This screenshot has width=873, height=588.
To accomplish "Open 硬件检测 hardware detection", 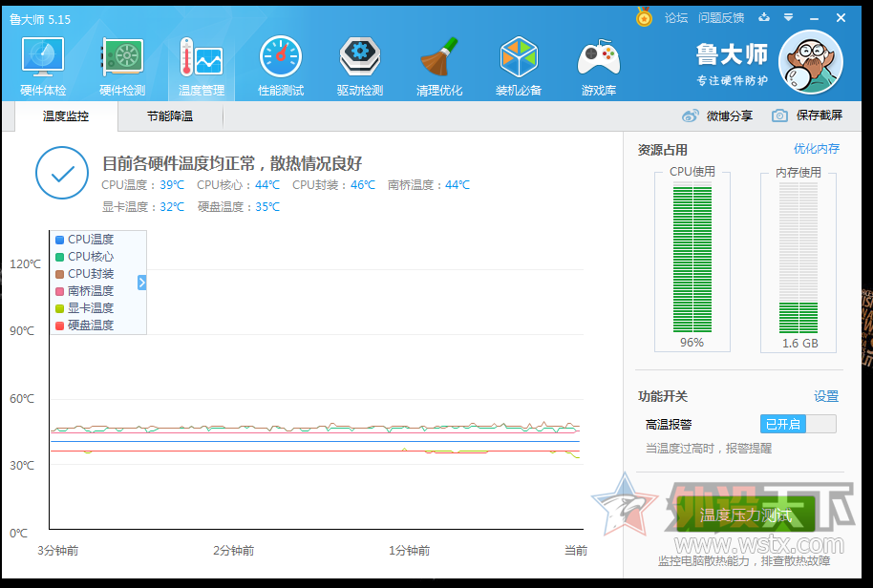I will [x=122, y=66].
